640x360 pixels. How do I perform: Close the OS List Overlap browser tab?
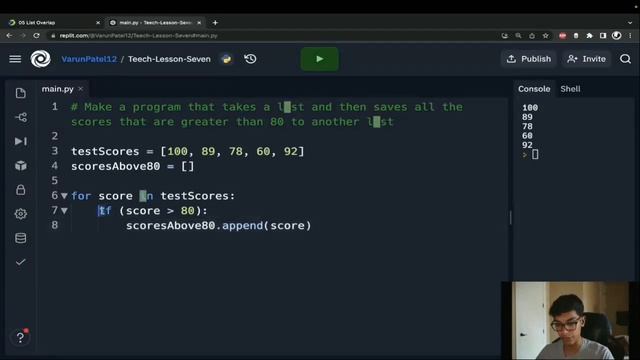coord(98,23)
